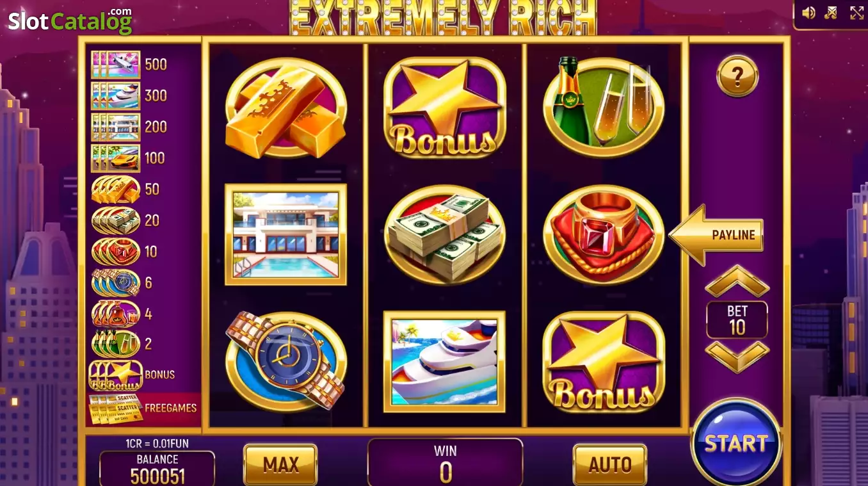
Task: Enable AUTO spin mode
Action: click(609, 464)
